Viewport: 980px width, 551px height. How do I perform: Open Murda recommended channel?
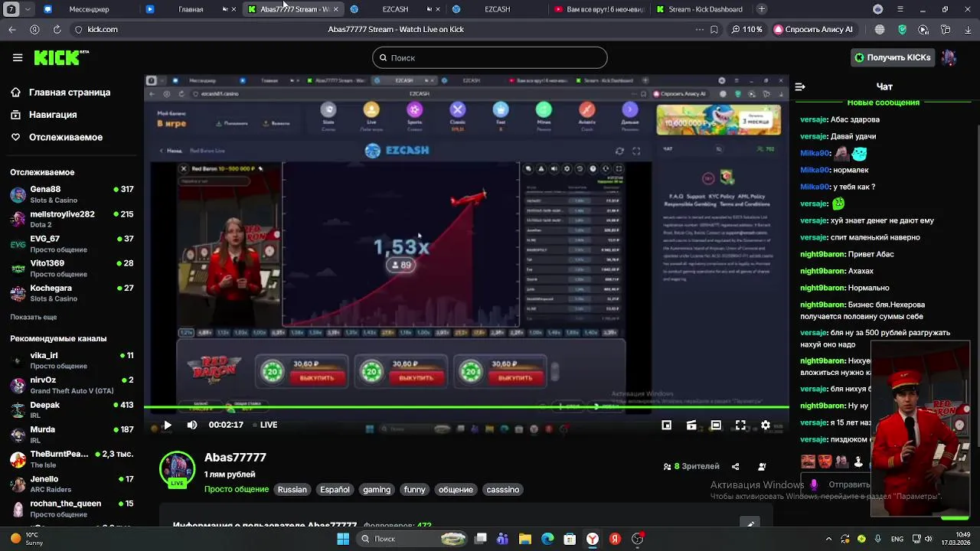coord(71,435)
